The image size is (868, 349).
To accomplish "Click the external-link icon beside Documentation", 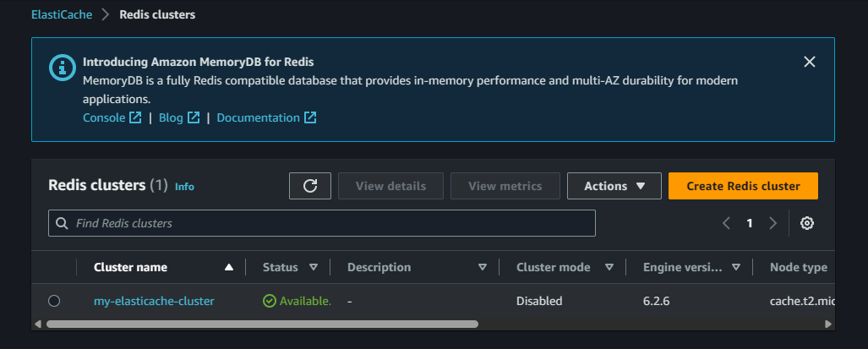I will pos(310,117).
